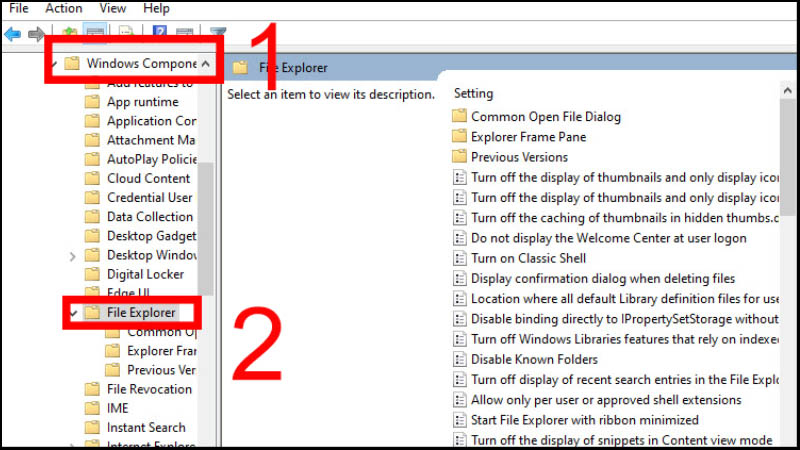Click the App runtime folder icon
The height and width of the screenshot is (450, 800).
pos(92,102)
